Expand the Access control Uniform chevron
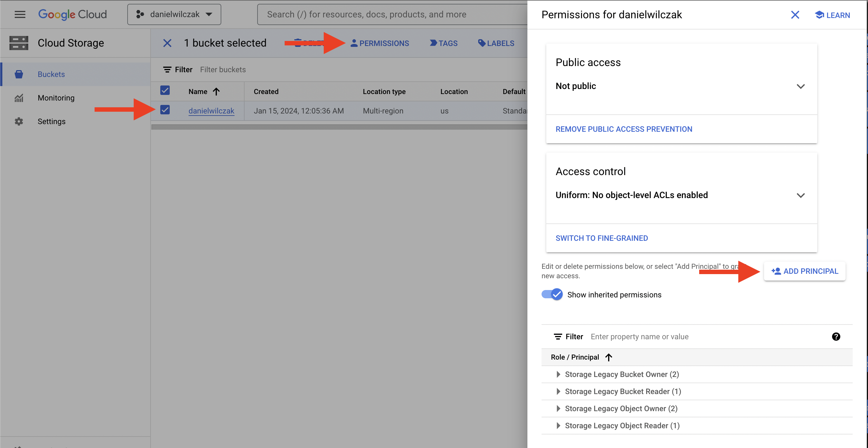 pos(801,195)
